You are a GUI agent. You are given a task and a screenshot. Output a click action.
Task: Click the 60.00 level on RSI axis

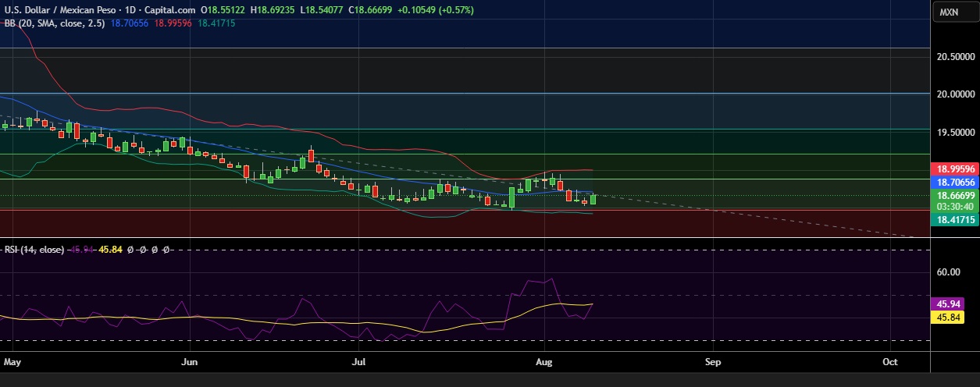tap(948, 272)
